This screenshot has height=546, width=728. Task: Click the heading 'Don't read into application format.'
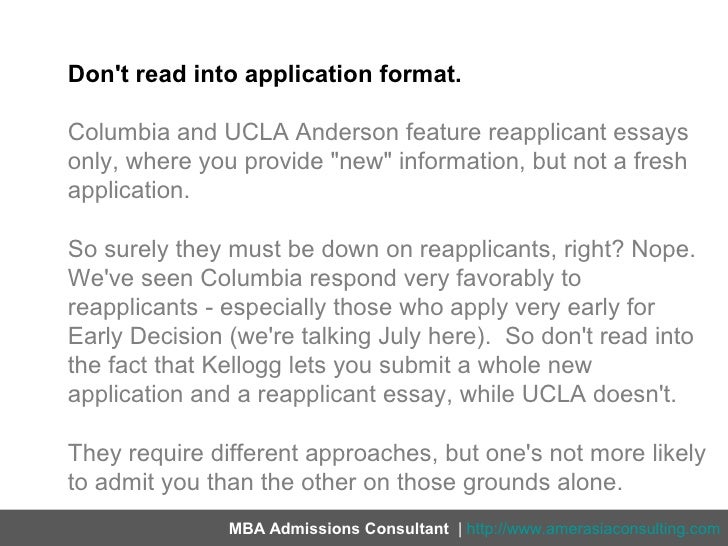click(265, 74)
